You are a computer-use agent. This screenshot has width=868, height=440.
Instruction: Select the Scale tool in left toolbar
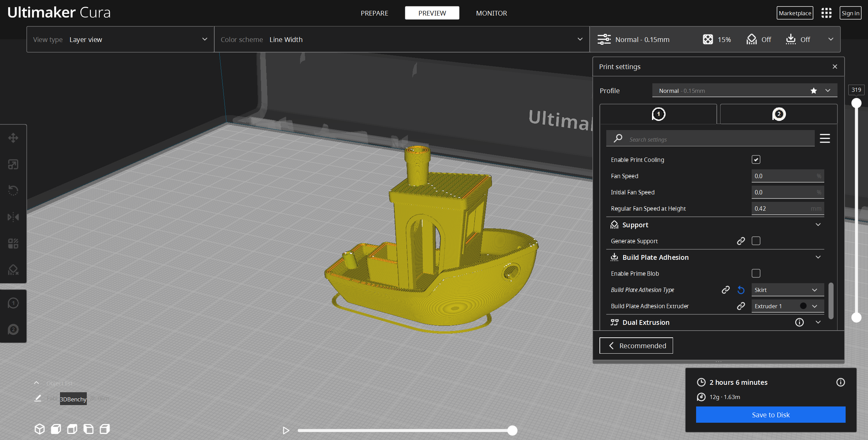(13, 165)
